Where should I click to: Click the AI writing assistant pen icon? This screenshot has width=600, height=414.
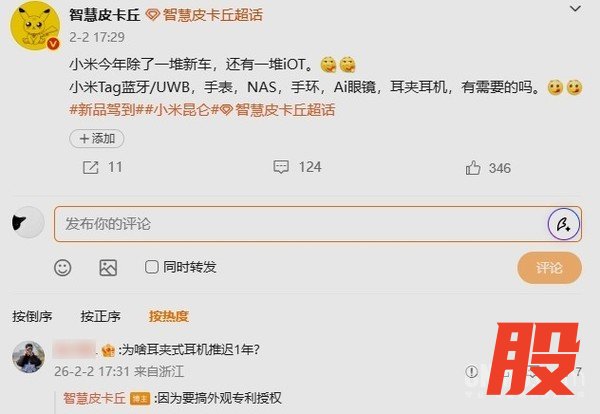[563, 224]
